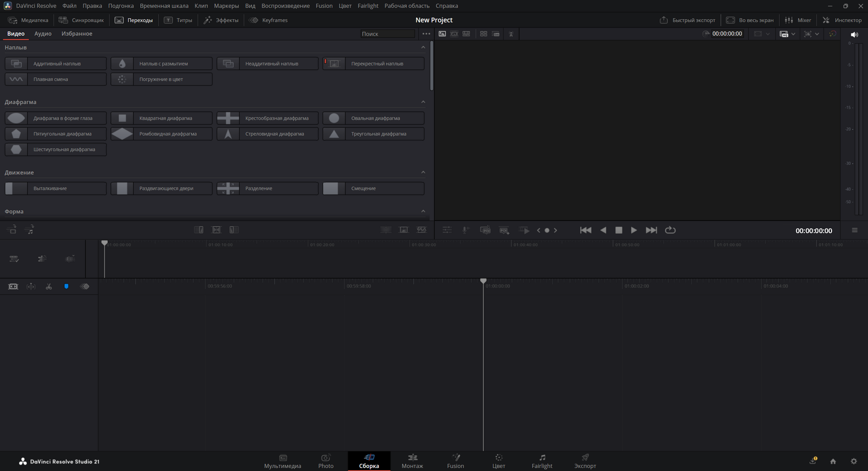Select the Перекрестный наплыв transition
Screen dimensions: 868x471
[x=373, y=63]
